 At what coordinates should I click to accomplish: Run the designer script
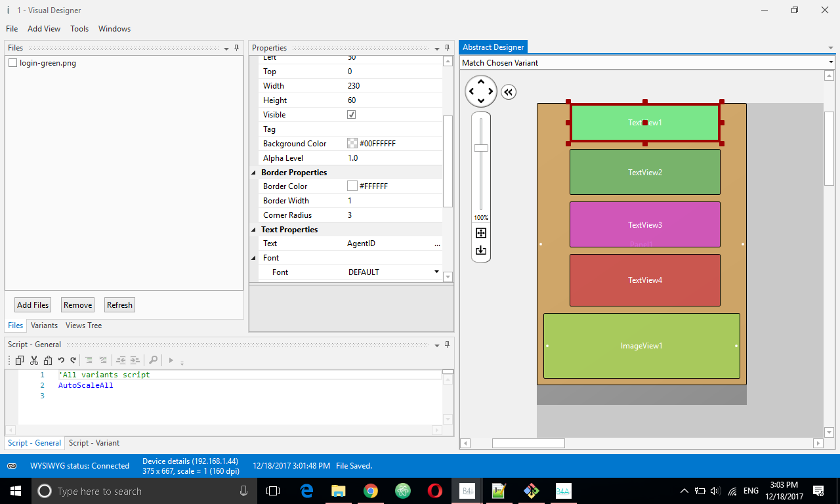(x=171, y=360)
